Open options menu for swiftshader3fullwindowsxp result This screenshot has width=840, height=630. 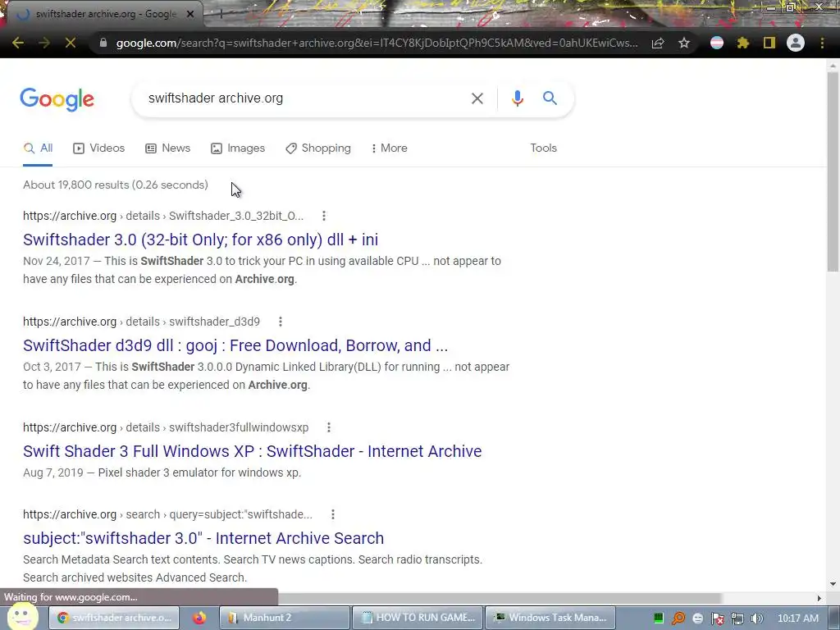coord(329,427)
